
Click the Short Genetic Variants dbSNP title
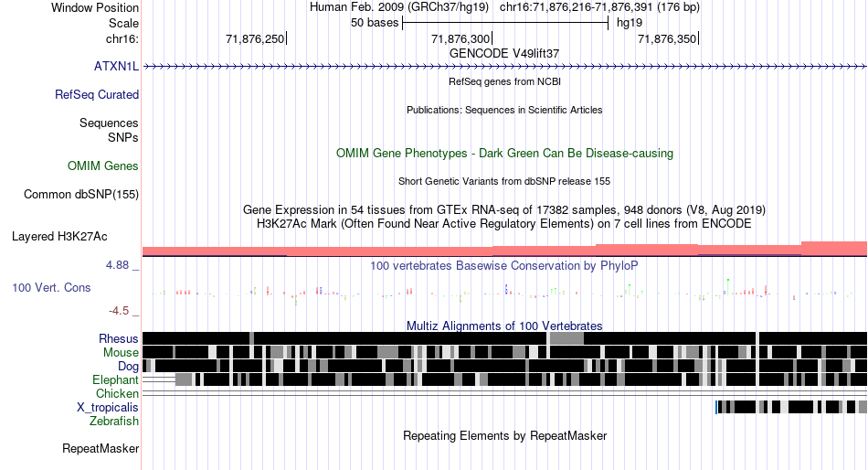click(x=504, y=181)
